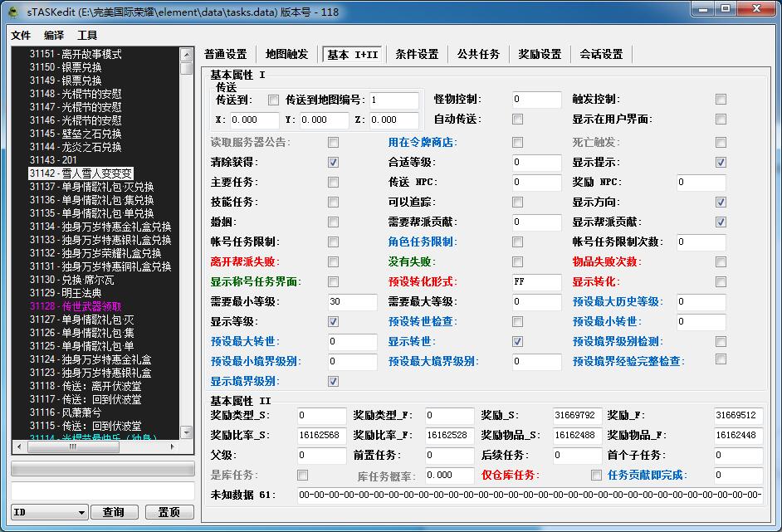This screenshot has width=782, height=532.
Task: Toggle the 清除获得 checkbox
Action: coord(333,163)
